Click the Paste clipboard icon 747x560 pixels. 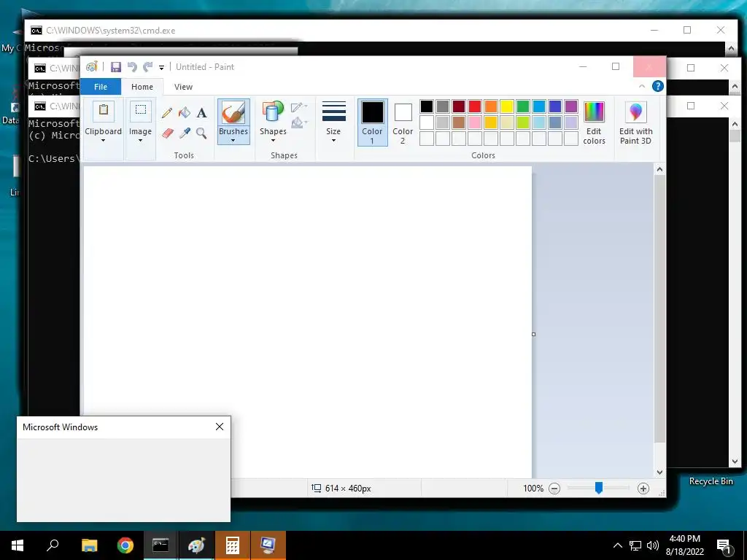pos(104,111)
